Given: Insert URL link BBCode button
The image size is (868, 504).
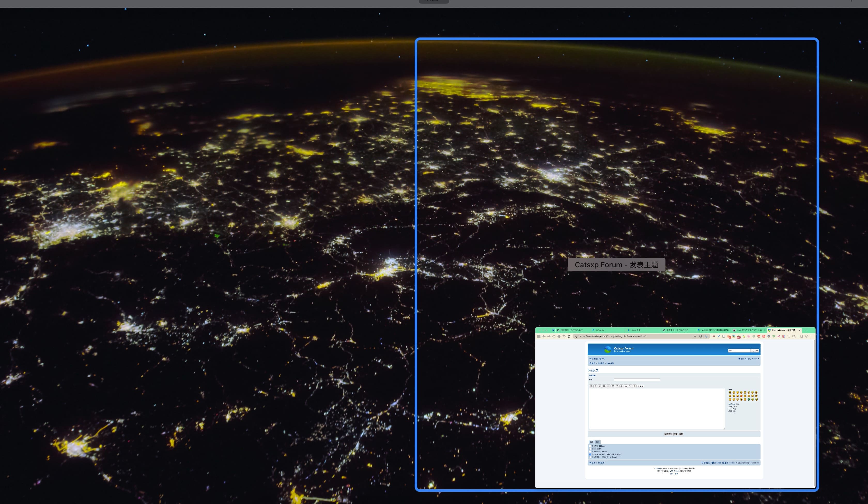Looking at the screenshot, I should pos(630,386).
